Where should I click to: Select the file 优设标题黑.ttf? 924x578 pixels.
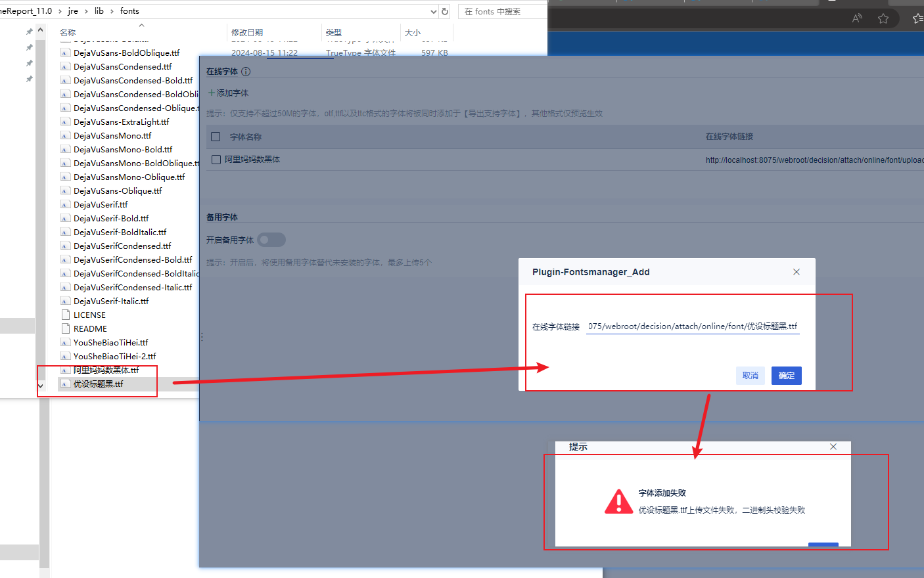point(98,384)
